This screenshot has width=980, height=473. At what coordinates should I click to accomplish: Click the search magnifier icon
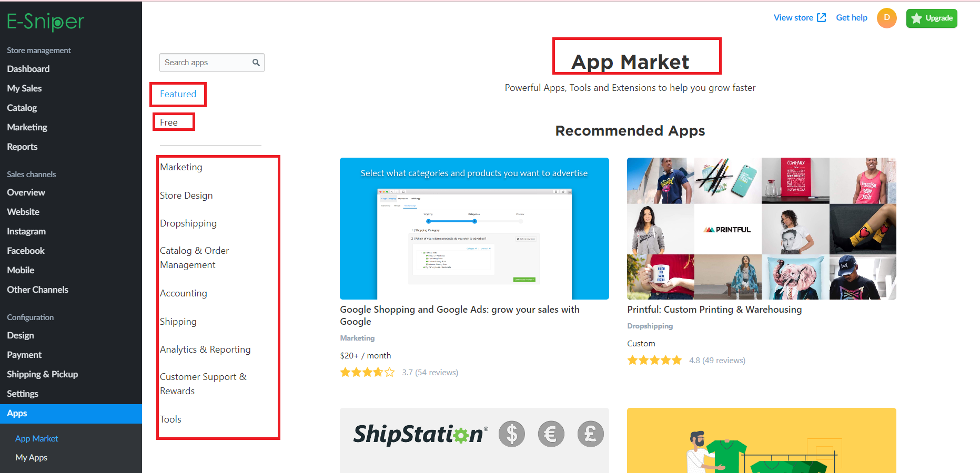click(256, 63)
